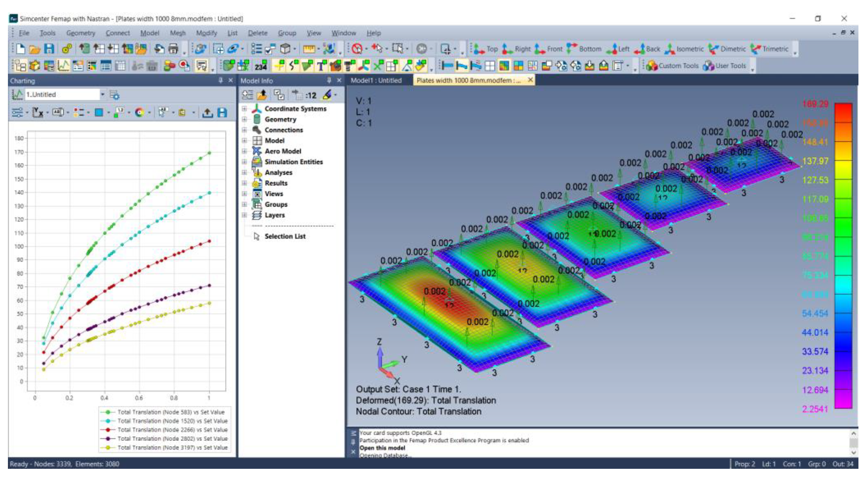Click the chart save icon in Charting
This screenshot has height=477, width=868.
[x=222, y=113]
